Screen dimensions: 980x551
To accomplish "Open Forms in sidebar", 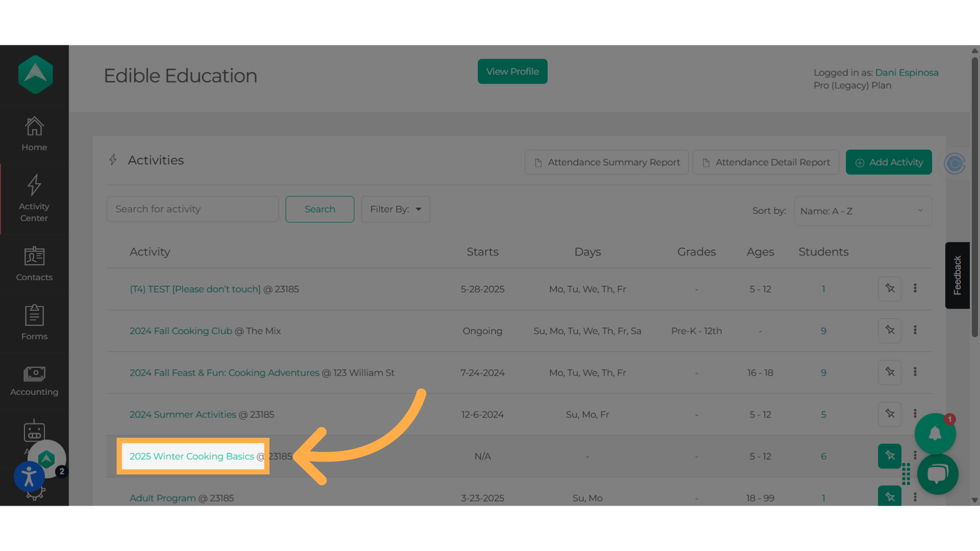I will click(34, 323).
